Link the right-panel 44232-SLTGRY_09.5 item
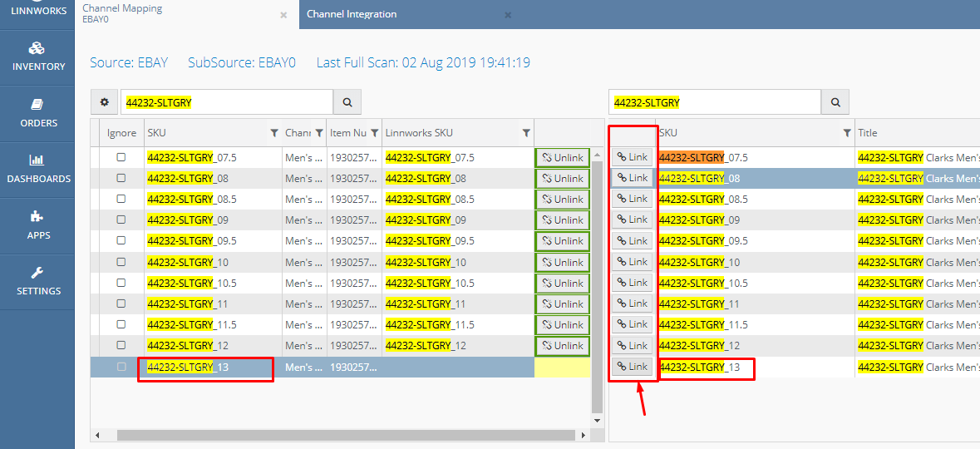 (x=633, y=241)
